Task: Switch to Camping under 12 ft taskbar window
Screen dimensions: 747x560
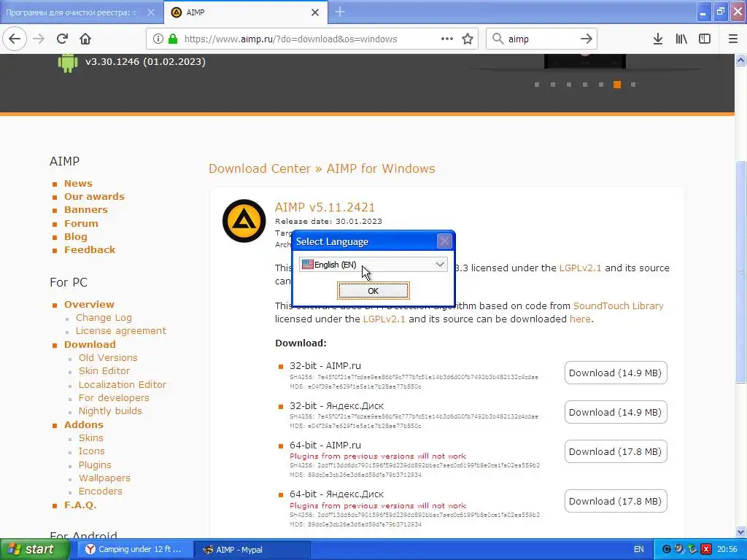Action: point(134,549)
